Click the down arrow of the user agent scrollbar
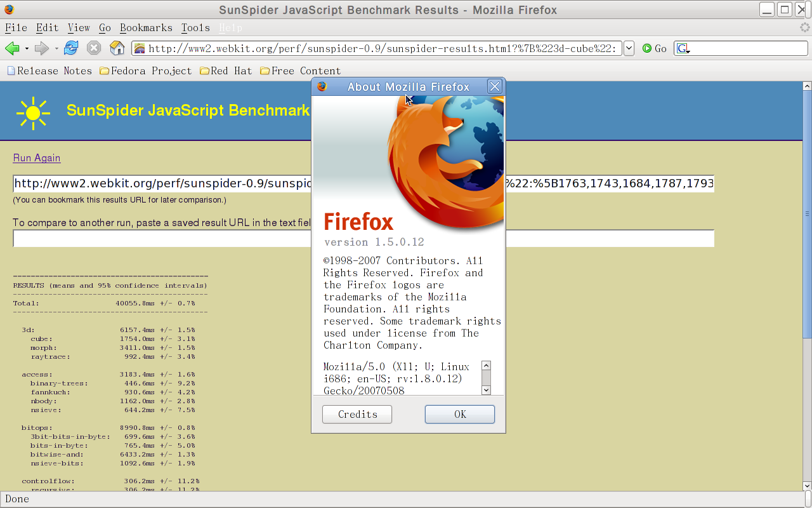This screenshot has height=508, width=812. coord(487,390)
